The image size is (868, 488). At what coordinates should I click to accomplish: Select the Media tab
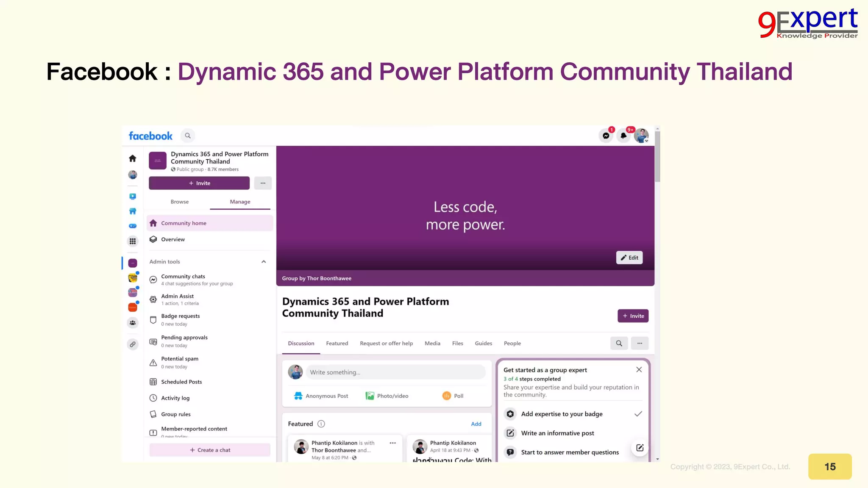[432, 344]
